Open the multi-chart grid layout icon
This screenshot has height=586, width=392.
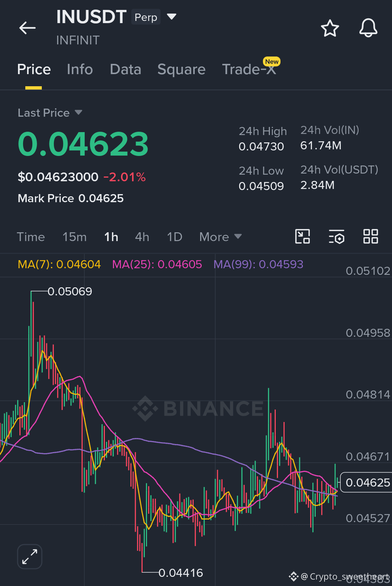[370, 236]
